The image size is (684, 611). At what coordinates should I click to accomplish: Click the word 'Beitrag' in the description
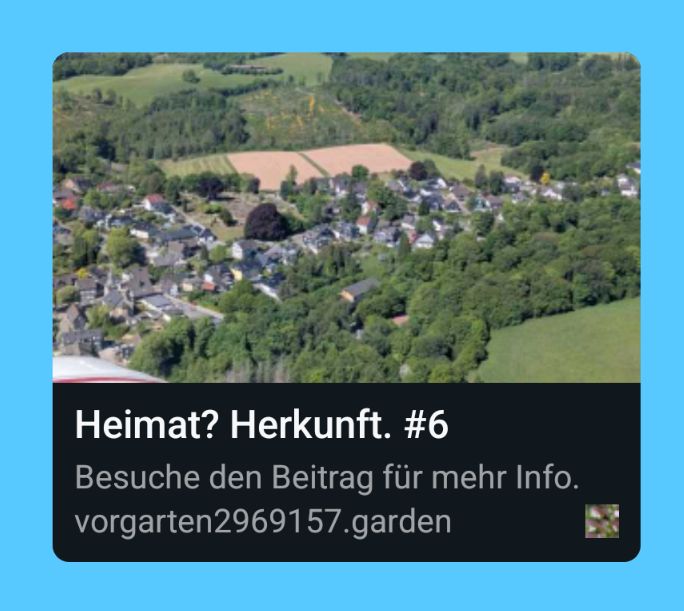(322, 478)
